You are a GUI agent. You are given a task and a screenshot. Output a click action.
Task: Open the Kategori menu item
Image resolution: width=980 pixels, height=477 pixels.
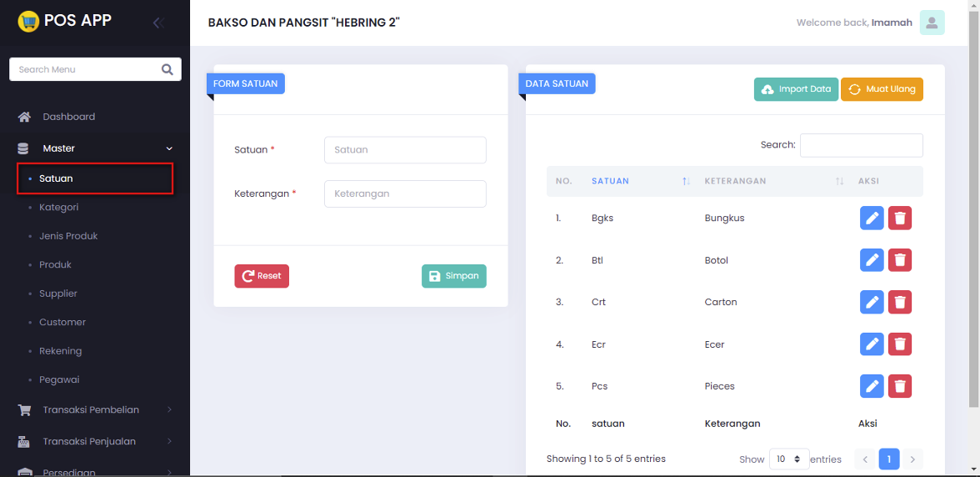59,207
